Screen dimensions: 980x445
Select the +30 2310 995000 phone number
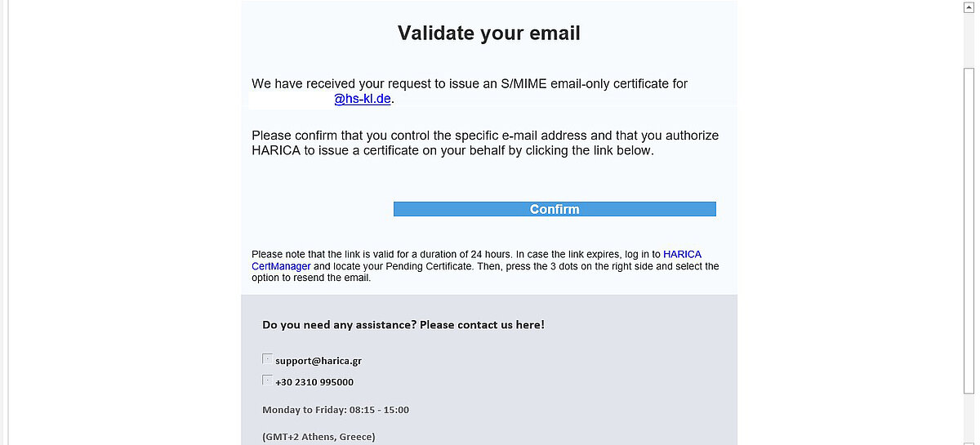click(x=314, y=382)
